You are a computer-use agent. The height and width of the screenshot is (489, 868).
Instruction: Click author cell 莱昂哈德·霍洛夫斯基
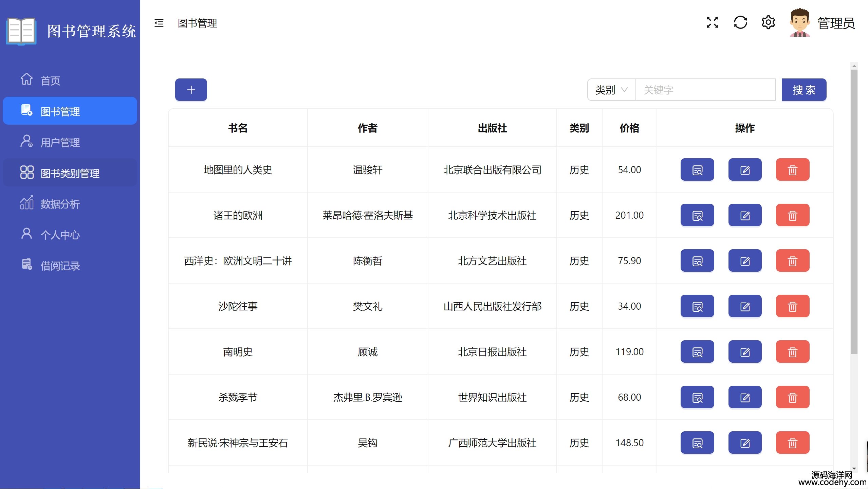pos(367,215)
